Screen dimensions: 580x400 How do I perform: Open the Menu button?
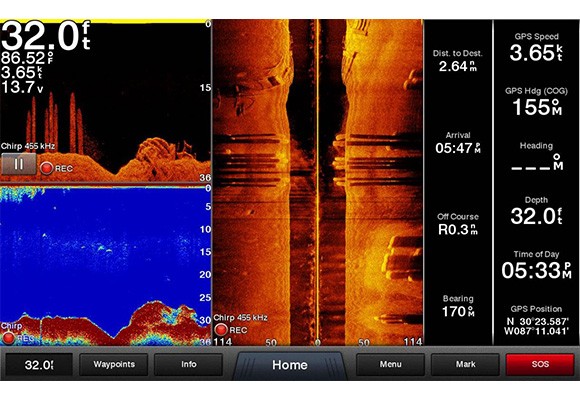tap(390, 365)
